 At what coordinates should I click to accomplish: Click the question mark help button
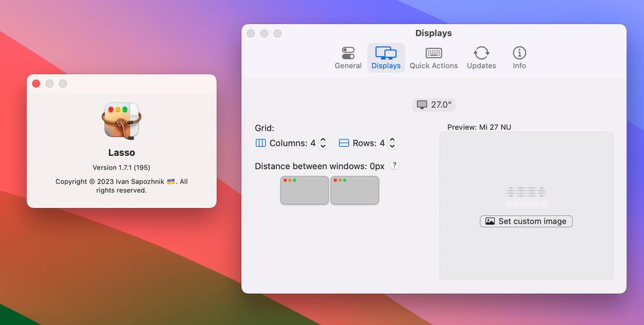[x=394, y=165]
